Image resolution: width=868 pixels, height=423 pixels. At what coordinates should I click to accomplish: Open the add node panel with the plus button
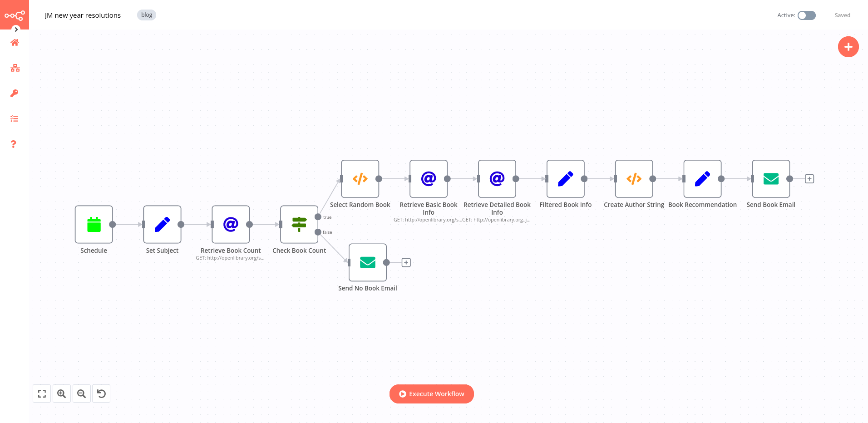[848, 46]
